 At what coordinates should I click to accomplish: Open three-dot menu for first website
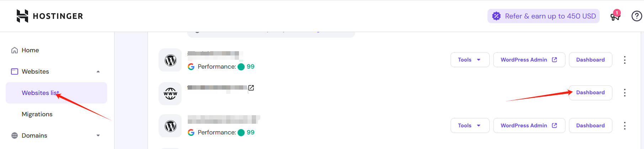point(624,60)
